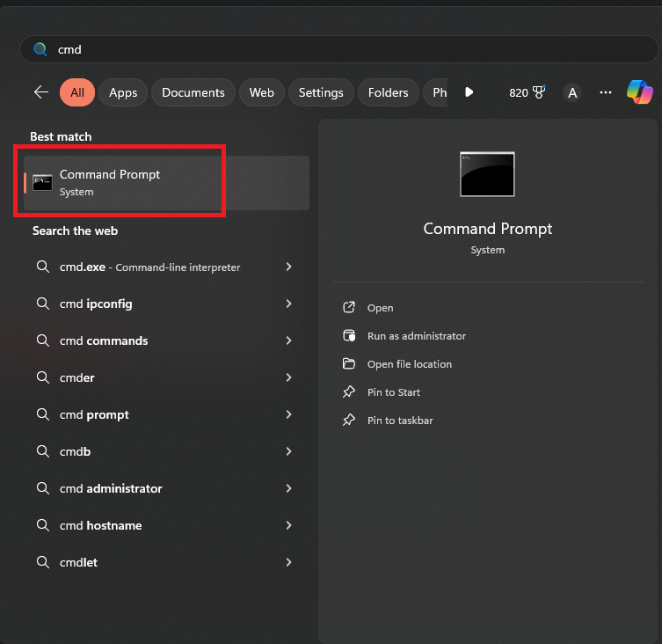Open the Copilot icon

tap(639, 92)
